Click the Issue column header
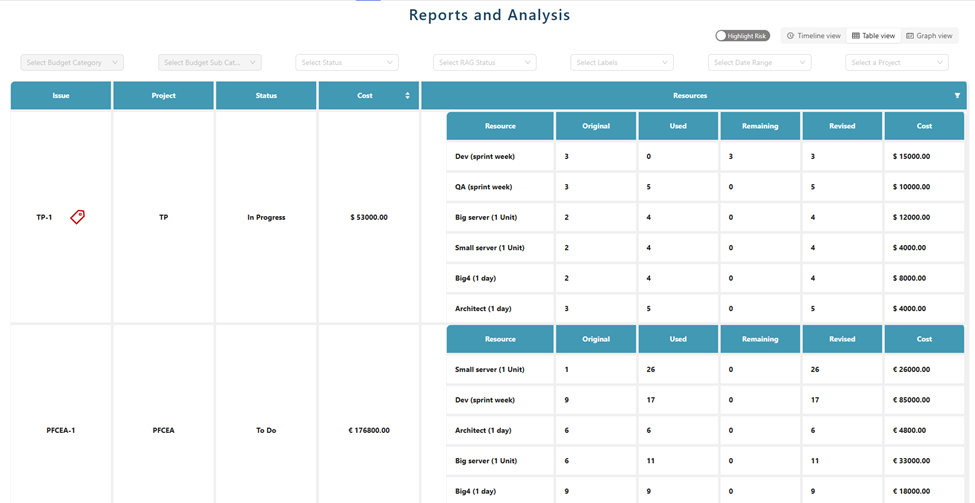This screenshot has width=975, height=503. click(x=61, y=96)
